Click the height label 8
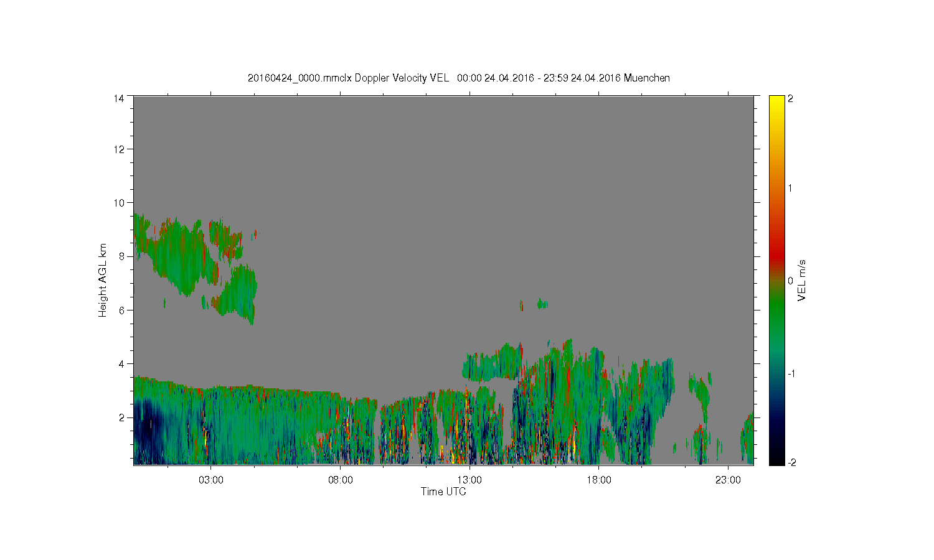The height and width of the screenshot is (560, 934). tap(121, 256)
